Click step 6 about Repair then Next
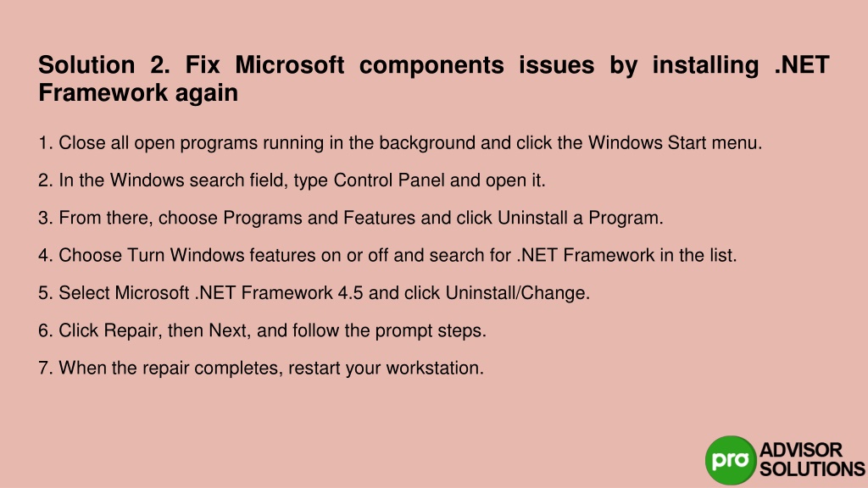This screenshot has width=868, height=488. point(263,331)
